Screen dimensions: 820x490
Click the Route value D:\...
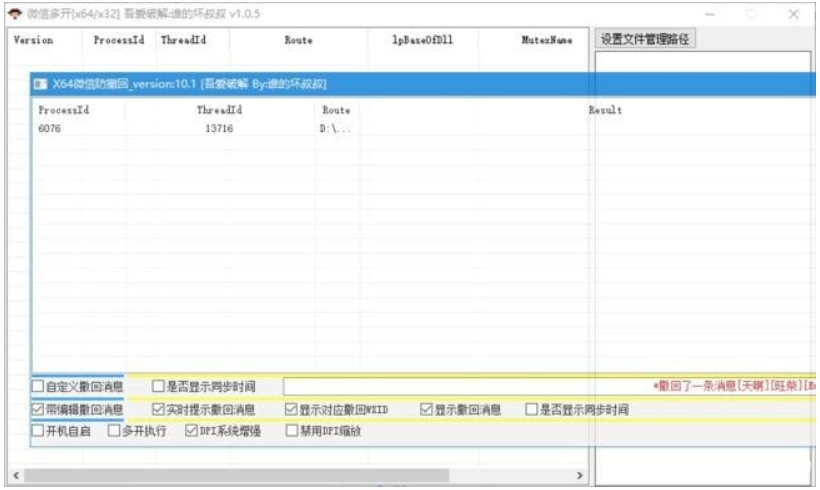[335, 128]
